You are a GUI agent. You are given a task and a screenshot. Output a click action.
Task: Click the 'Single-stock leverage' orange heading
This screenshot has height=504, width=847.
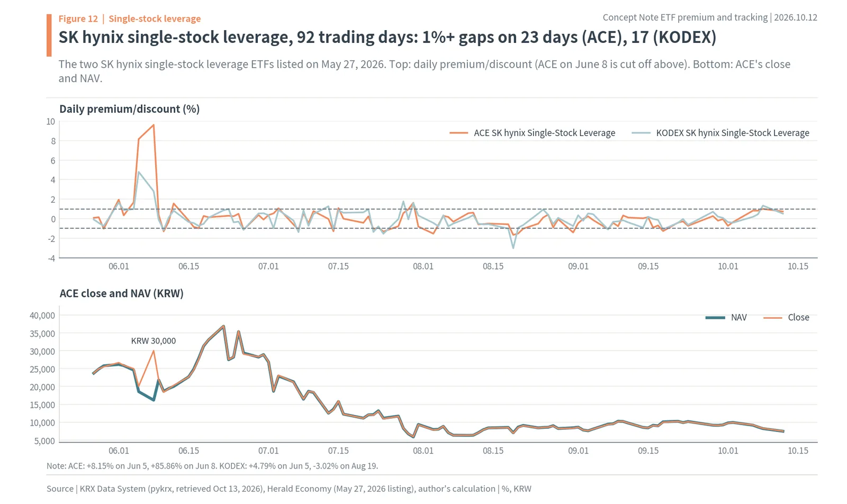(155, 19)
